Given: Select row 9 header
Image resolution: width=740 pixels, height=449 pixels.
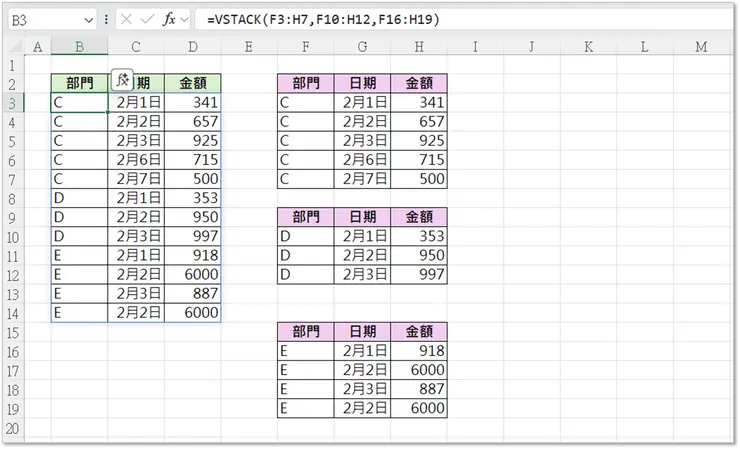Looking at the screenshot, I should tap(13, 218).
